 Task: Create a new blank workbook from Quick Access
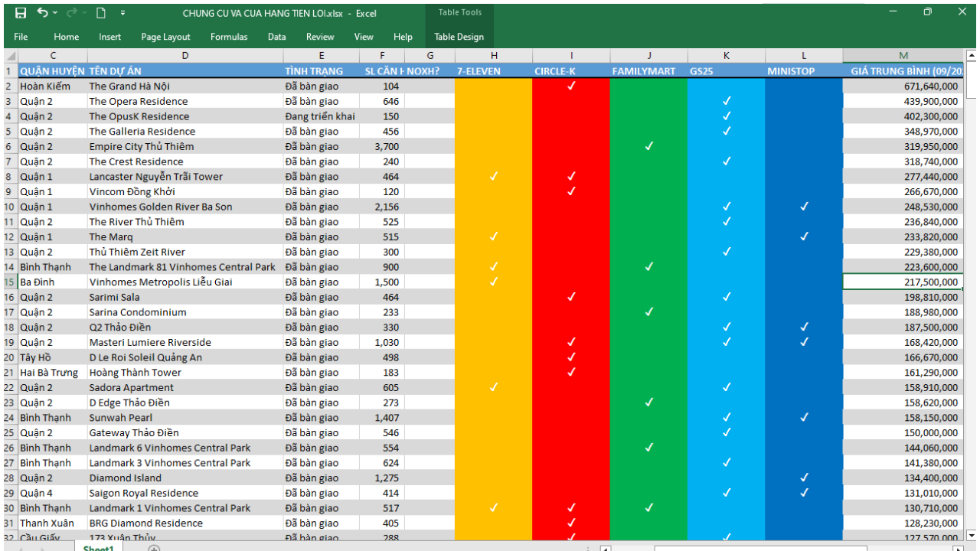(x=100, y=13)
